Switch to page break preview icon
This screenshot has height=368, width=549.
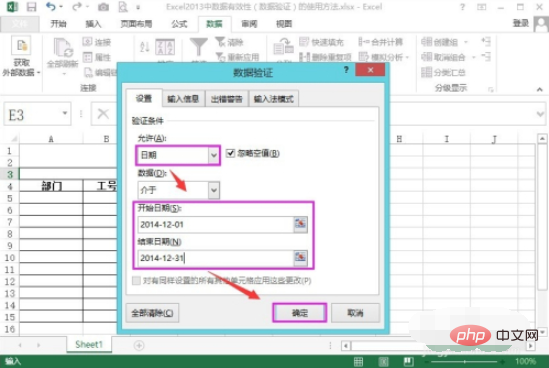tap(408, 361)
